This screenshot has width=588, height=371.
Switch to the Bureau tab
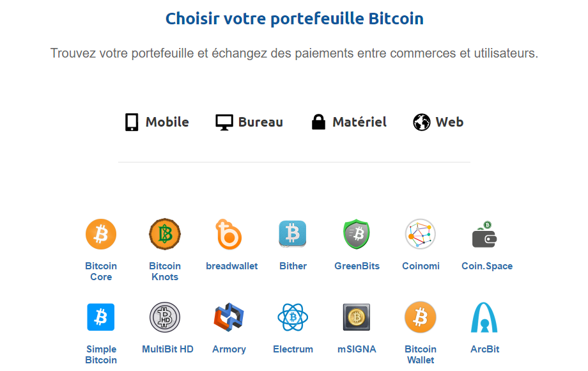249,122
